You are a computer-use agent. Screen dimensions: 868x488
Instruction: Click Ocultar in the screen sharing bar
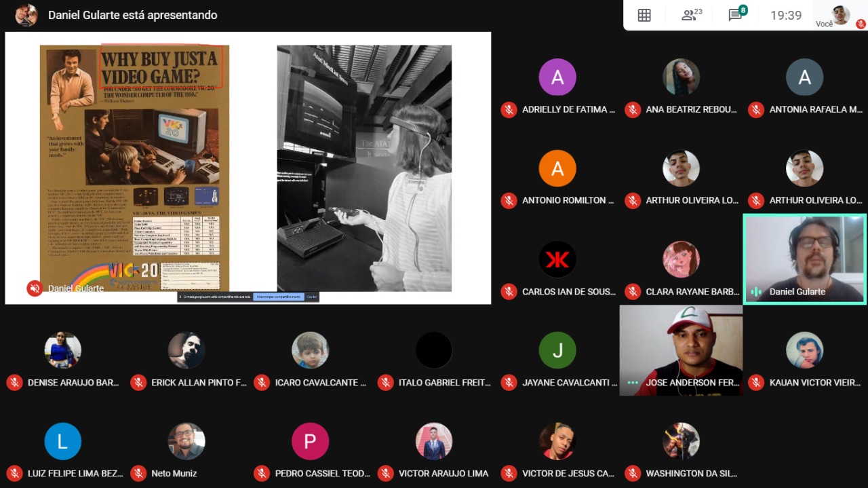coord(311,297)
